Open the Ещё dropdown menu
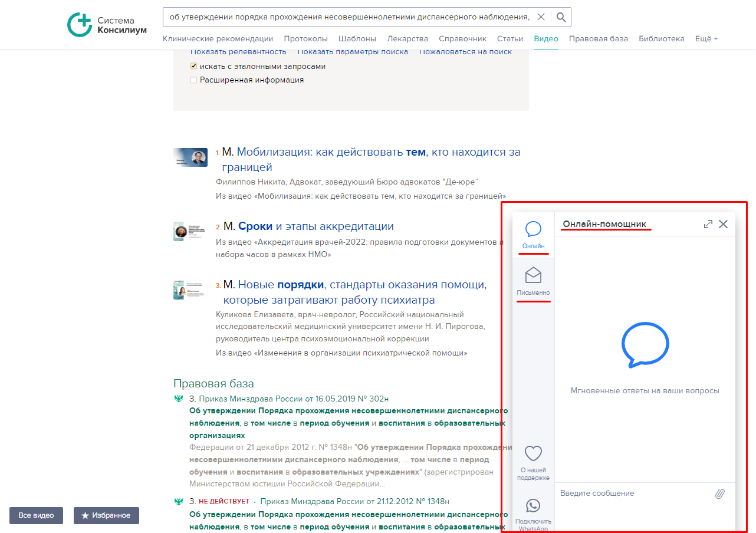756x533 pixels. click(706, 39)
